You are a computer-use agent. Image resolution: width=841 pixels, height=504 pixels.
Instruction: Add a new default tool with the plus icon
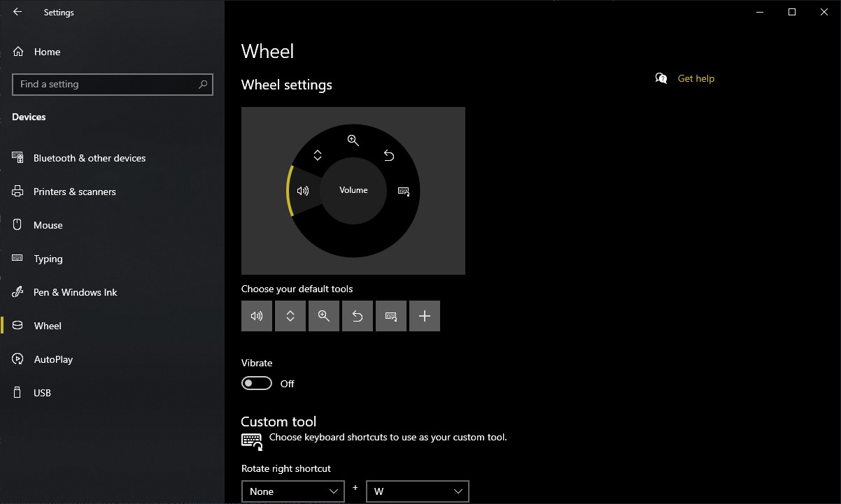(x=424, y=316)
